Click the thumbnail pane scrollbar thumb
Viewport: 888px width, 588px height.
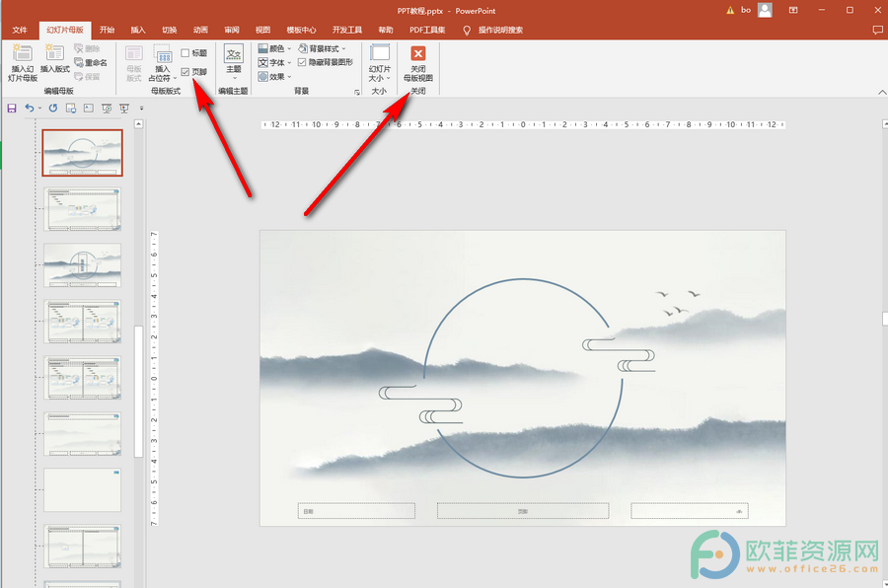click(x=139, y=392)
